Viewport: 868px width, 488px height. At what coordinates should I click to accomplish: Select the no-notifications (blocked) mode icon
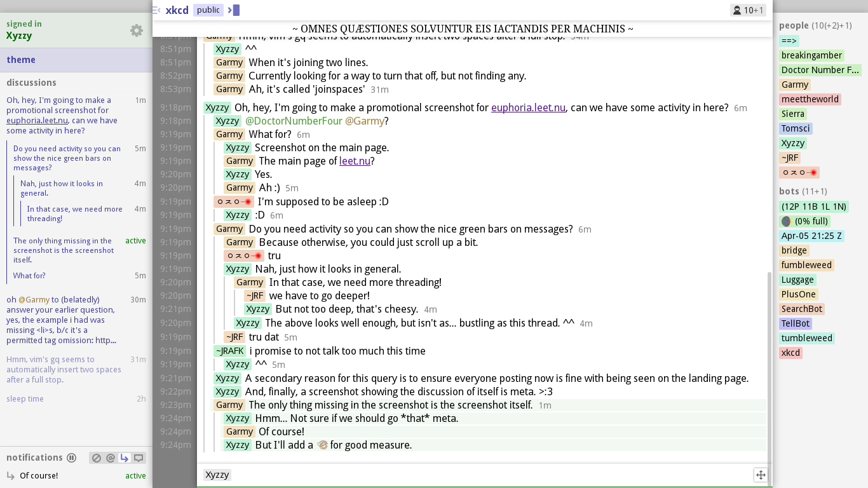point(97,457)
